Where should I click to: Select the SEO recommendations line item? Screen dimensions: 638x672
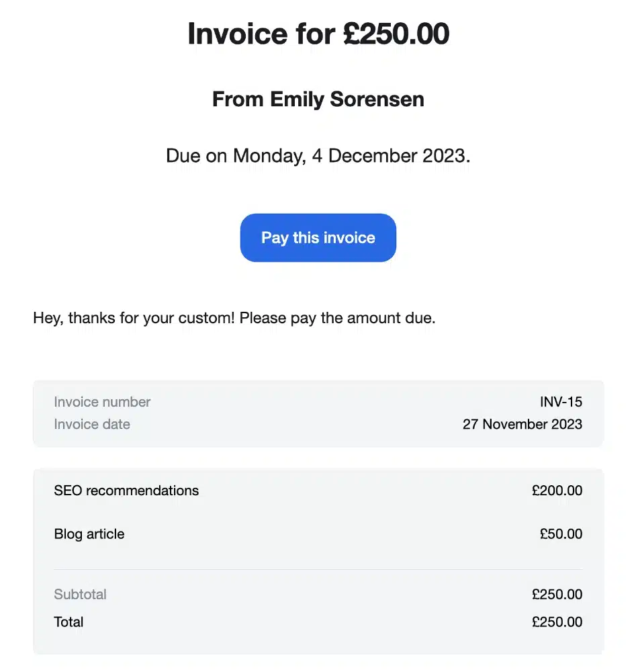point(126,491)
